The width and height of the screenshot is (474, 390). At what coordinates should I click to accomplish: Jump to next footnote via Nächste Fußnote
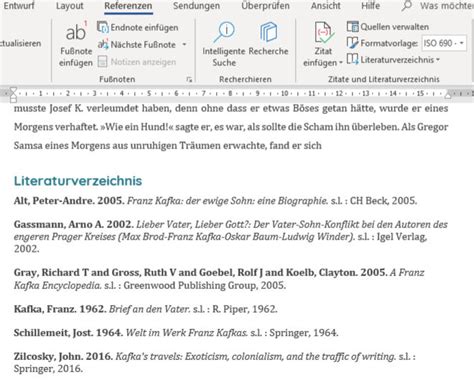point(137,45)
